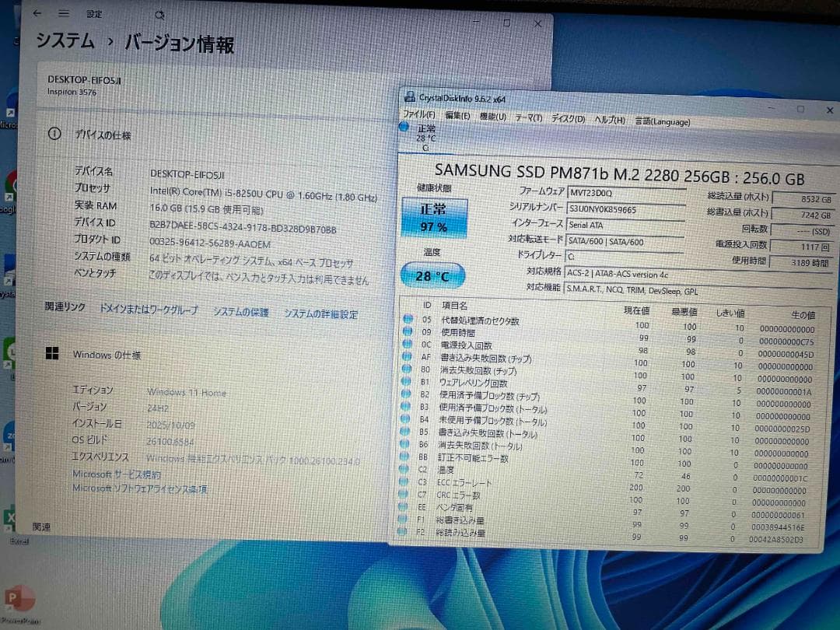Click status orb for row B6 消去失敗回数 (トータル)
The image size is (840, 630).
point(405,444)
